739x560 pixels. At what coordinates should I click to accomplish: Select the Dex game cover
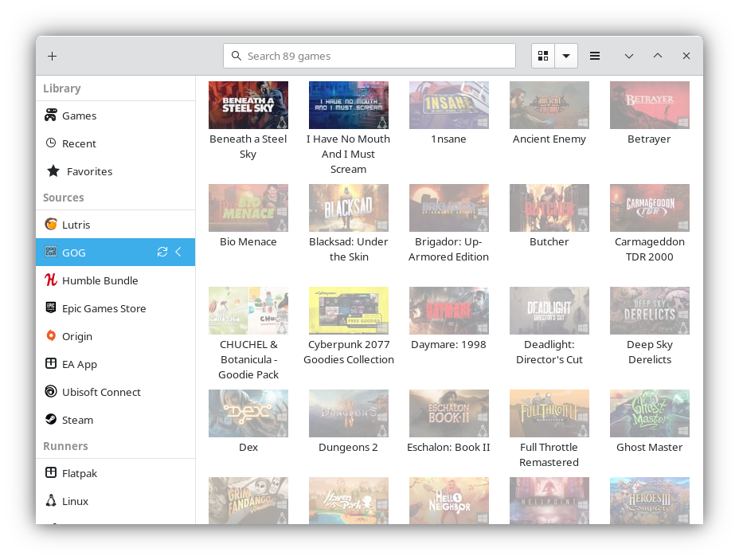[248, 413]
